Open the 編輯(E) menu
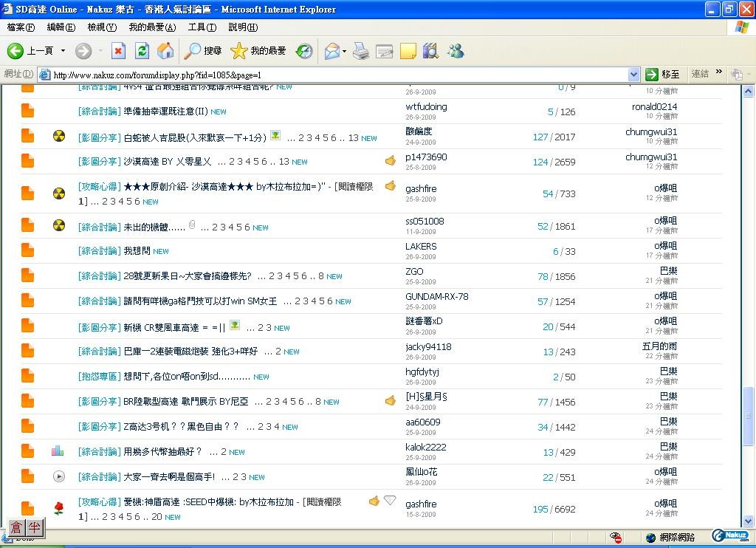 (x=61, y=27)
